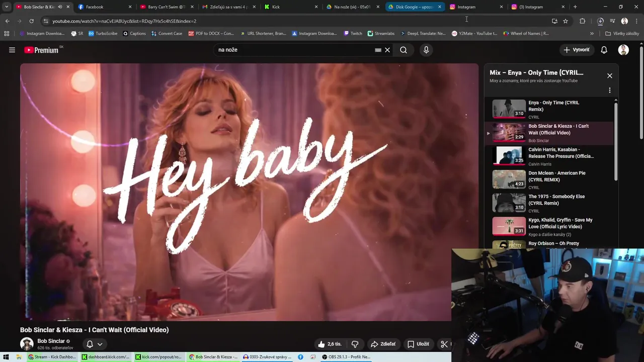Open media control playlist icon
Screen dimensions: 644x362
(x=612, y=21)
